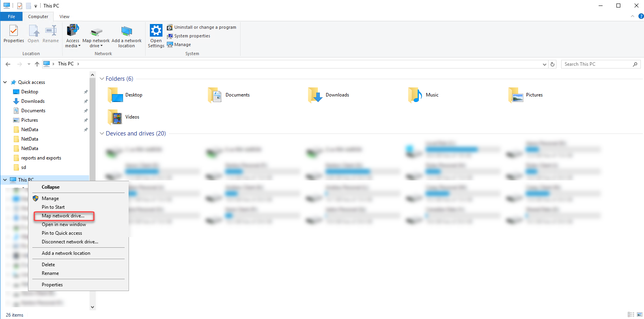Click pin icon beside Desktop in sidebar
Image resolution: width=644 pixels, height=319 pixels.
pos(86,92)
